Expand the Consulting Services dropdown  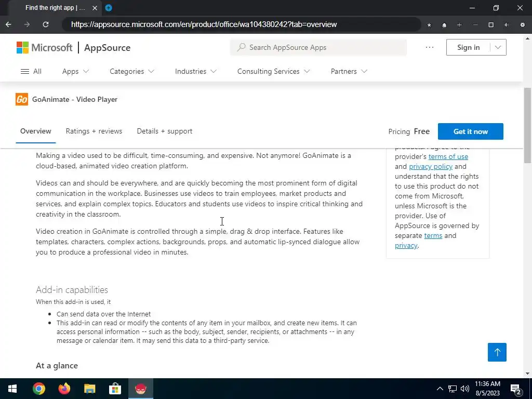(x=274, y=71)
